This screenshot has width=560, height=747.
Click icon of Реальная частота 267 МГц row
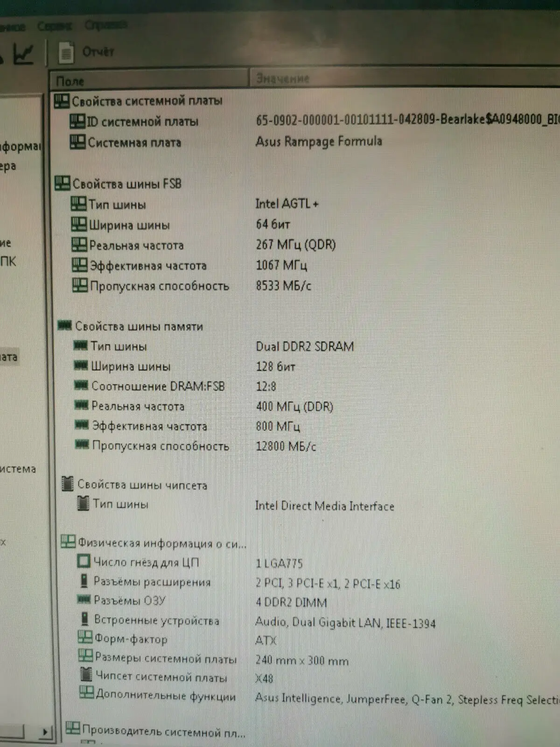pos(79,245)
